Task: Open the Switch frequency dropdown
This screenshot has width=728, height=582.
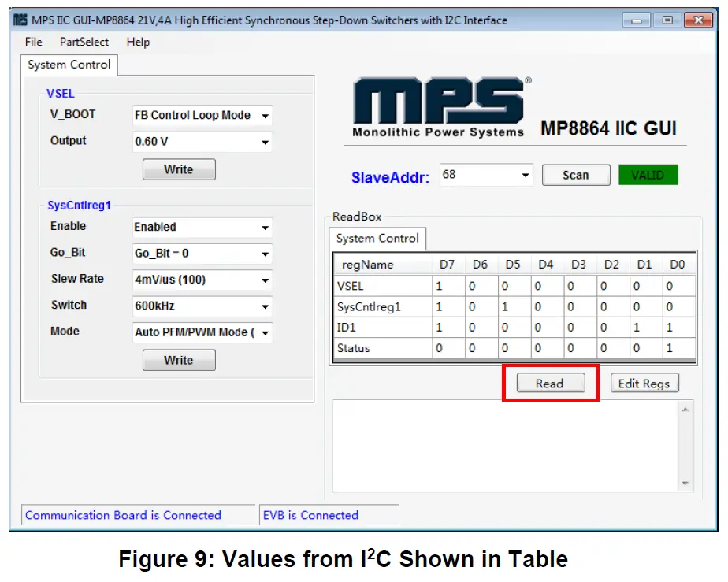Action: (202, 306)
